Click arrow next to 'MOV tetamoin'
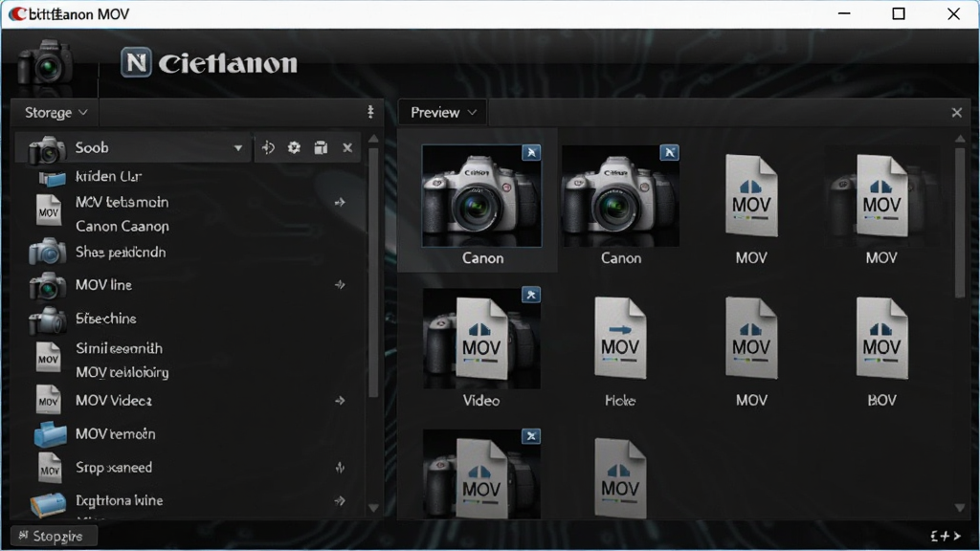This screenshot has width=980, height=551. click(x=340, y=203)
